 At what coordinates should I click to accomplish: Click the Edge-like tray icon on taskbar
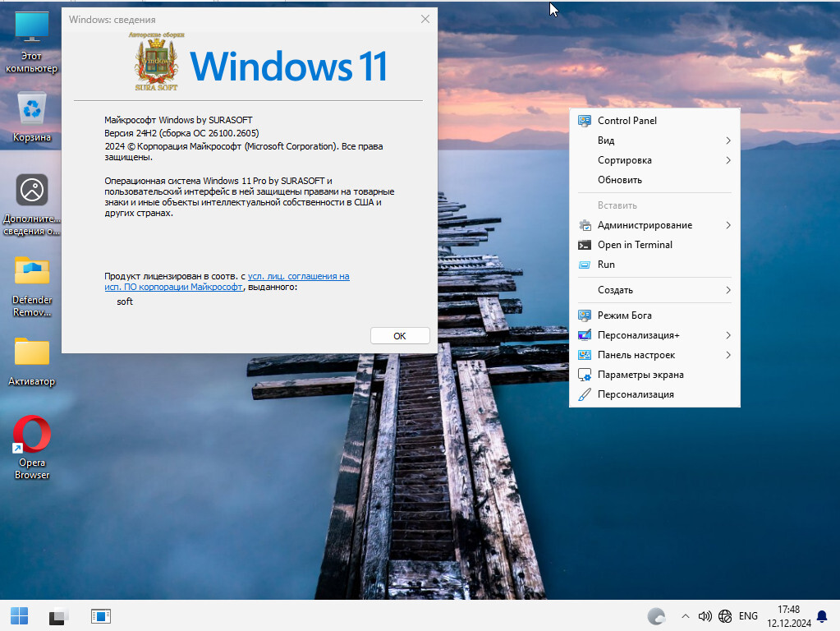pos(656,616)
